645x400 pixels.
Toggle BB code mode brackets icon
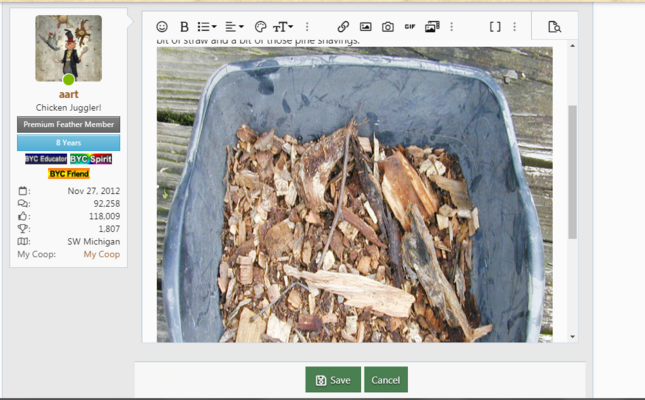click(x=495, y=27)
